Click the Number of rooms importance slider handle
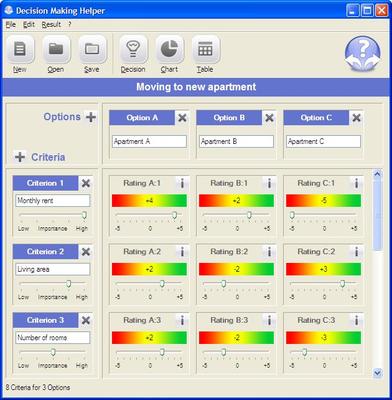Image resolution: width=392 pixels, height=400 pixels. (x=53, y=352)
